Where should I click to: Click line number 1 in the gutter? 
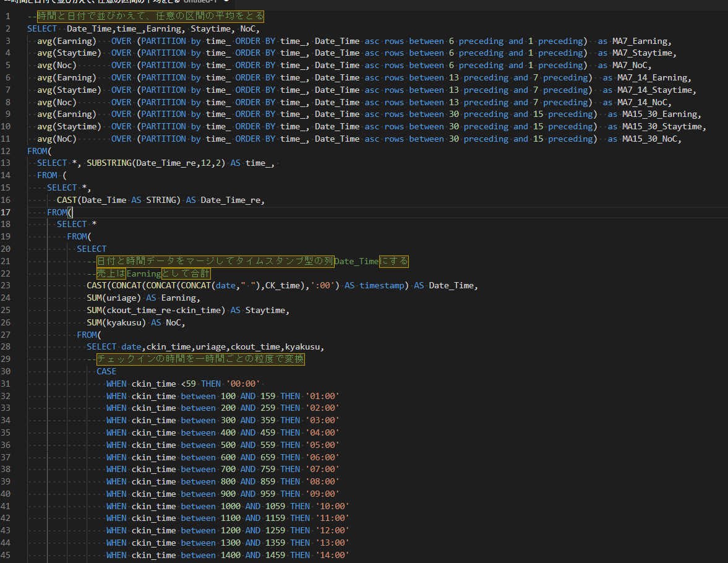click(7, 16)
